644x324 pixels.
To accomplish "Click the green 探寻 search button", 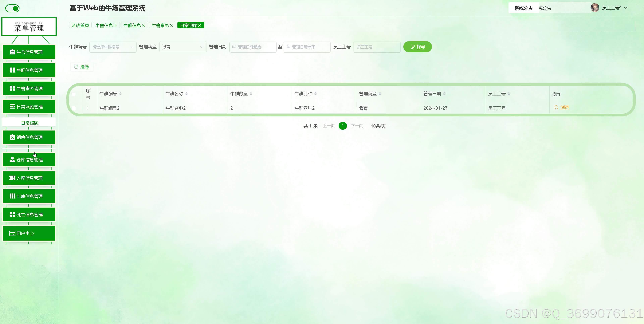I will tap(417, 47).
